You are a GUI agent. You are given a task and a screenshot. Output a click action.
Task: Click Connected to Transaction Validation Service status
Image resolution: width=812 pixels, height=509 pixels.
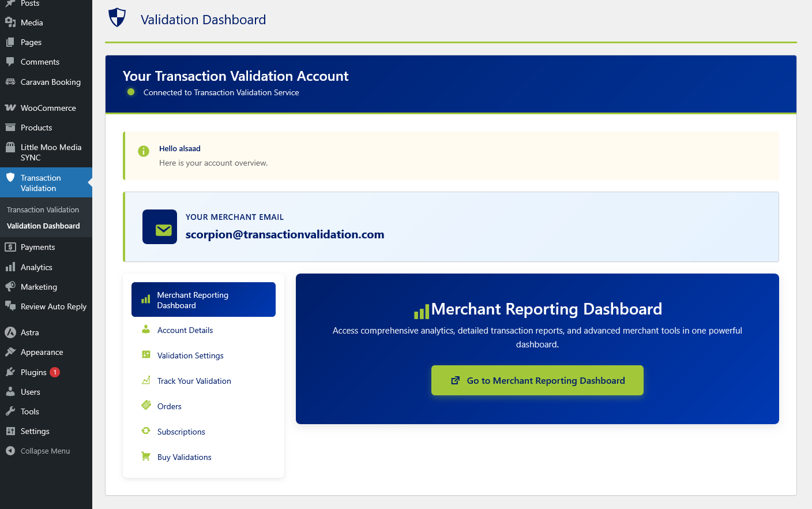[221, 92]
